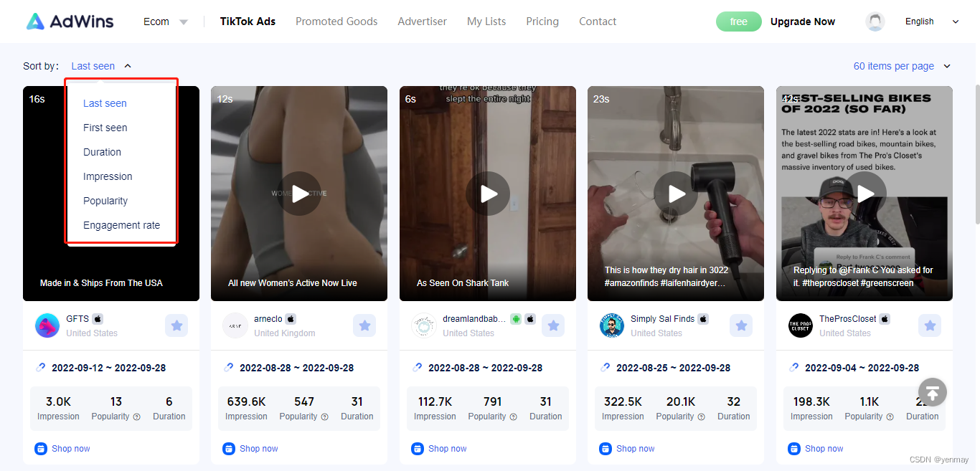
Task: Click Popularity help icon on arneclo card
Action: [324, 417]
